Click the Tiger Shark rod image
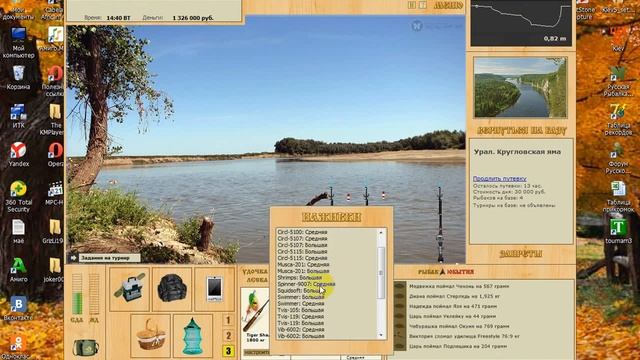Viewport: 640px width, 360px height. [x=256, y=312]
